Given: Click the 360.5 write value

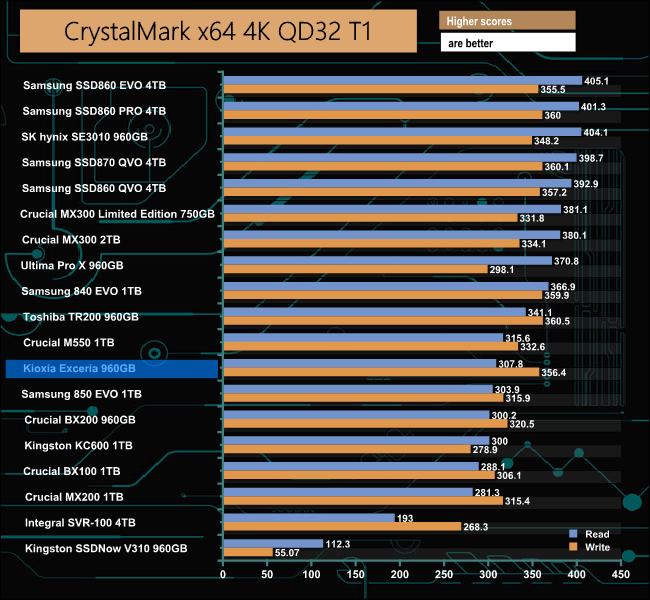Looking at the screenshot, I should (557, 321).
